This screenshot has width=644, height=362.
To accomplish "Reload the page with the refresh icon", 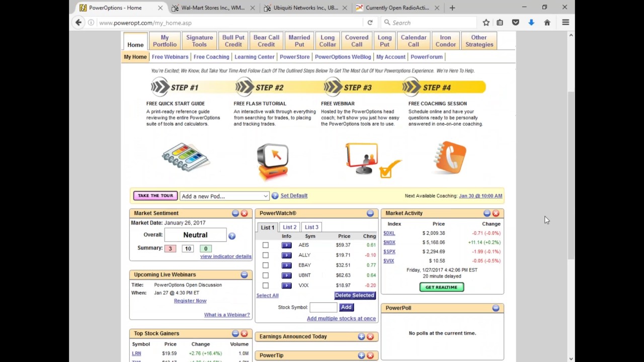I will (370, 23).
